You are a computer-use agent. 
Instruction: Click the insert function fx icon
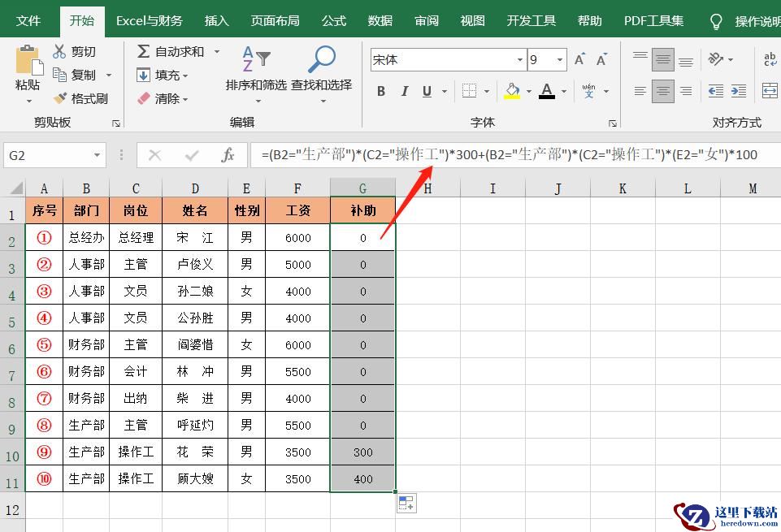(x=228, y=155)
